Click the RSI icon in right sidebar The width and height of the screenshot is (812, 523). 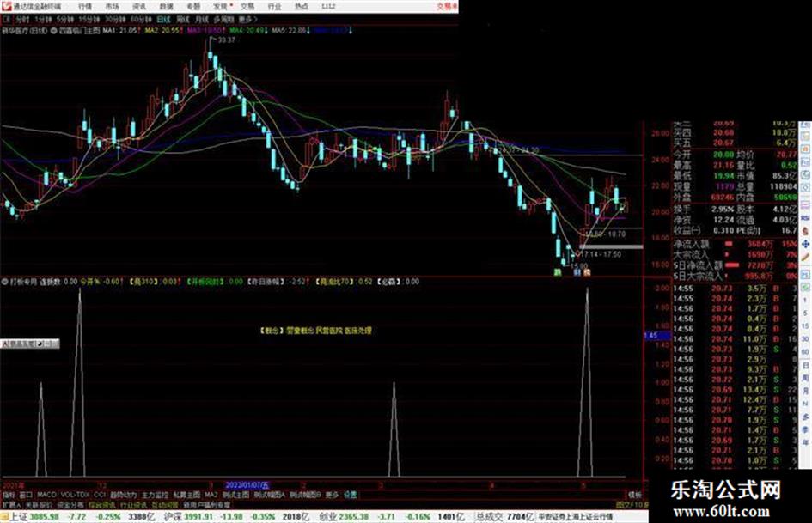click(805, 218)
